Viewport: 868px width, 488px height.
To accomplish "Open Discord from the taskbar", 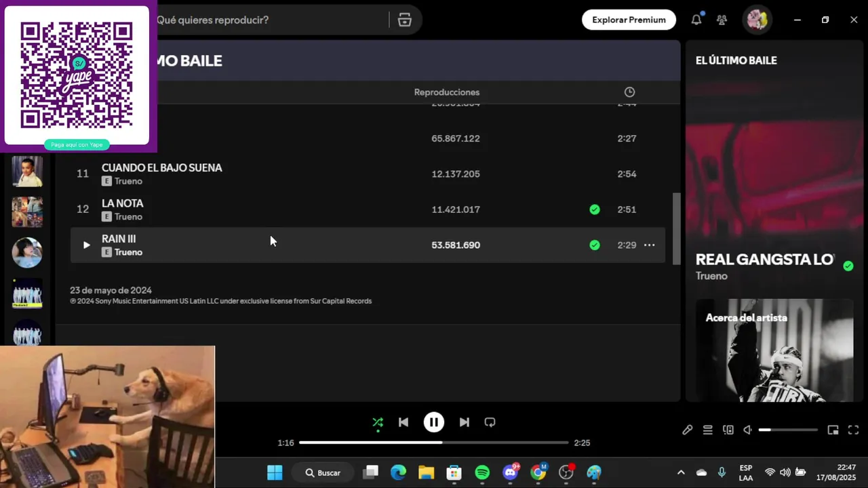I will click(511, 472).
